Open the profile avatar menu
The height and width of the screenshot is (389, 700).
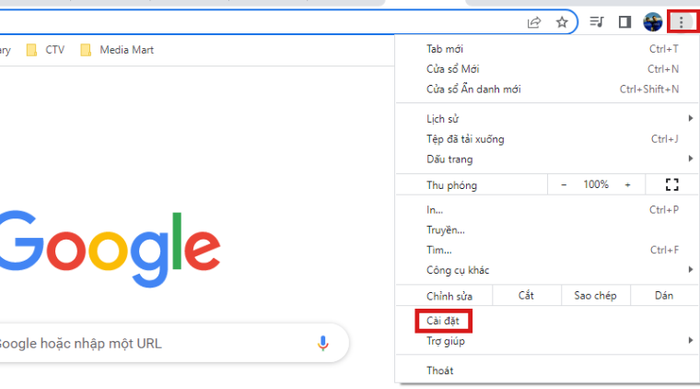click(x=652, y=21)
